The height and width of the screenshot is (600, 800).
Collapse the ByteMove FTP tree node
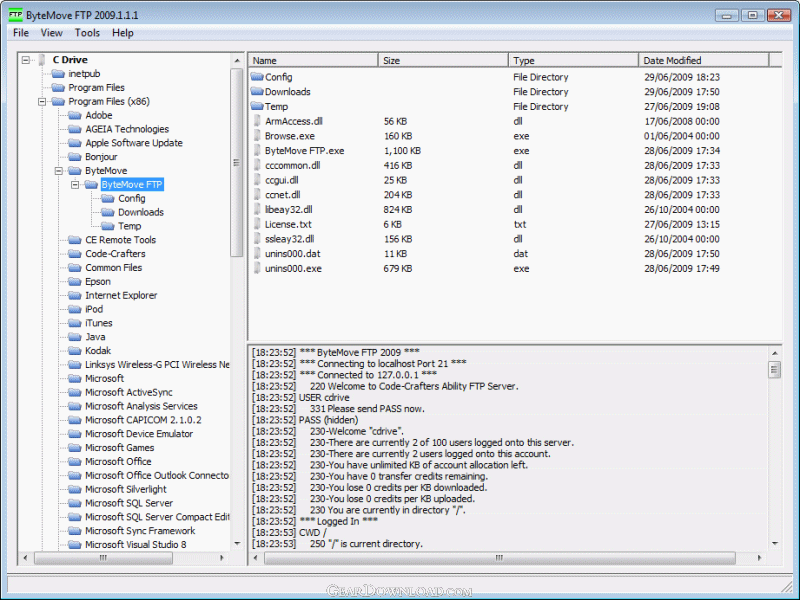coord(75,184)
